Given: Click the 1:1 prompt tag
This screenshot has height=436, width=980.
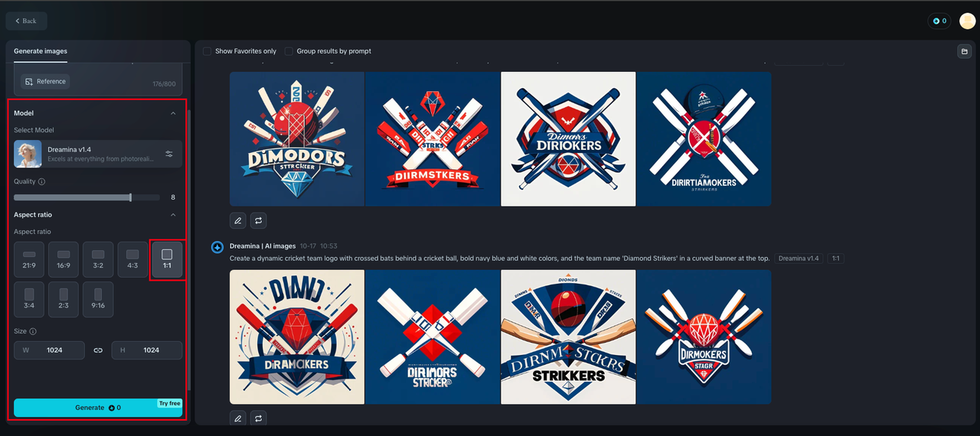Looking at the screenshot, I should point(836,259).
